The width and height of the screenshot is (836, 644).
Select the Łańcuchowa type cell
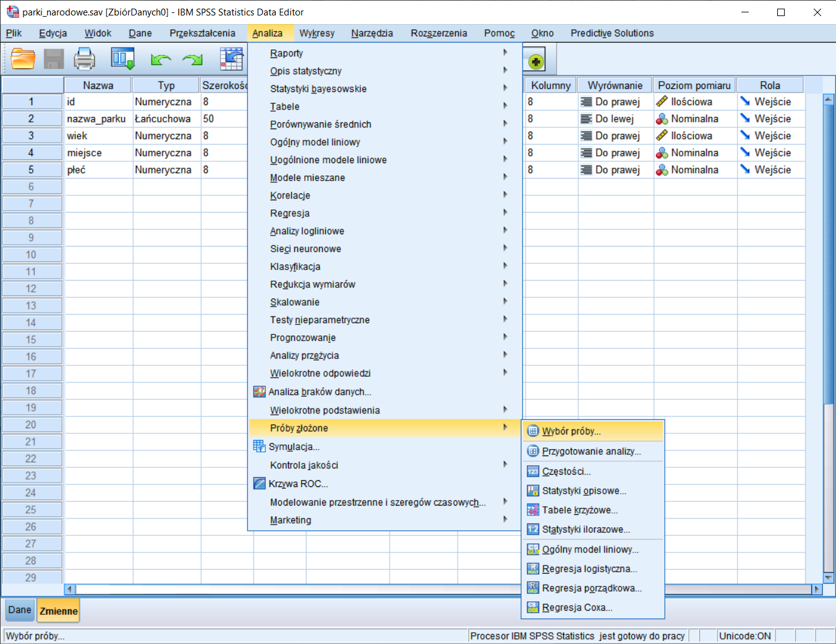(x=166, y=119)
